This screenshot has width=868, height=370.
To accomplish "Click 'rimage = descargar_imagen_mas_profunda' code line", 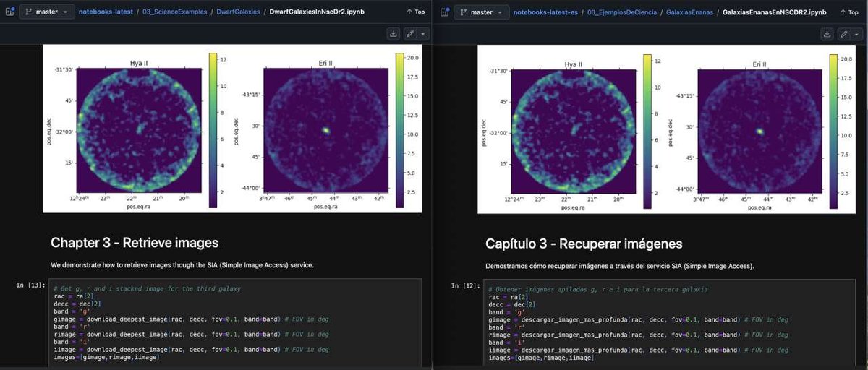I will (x=639, y=335).
